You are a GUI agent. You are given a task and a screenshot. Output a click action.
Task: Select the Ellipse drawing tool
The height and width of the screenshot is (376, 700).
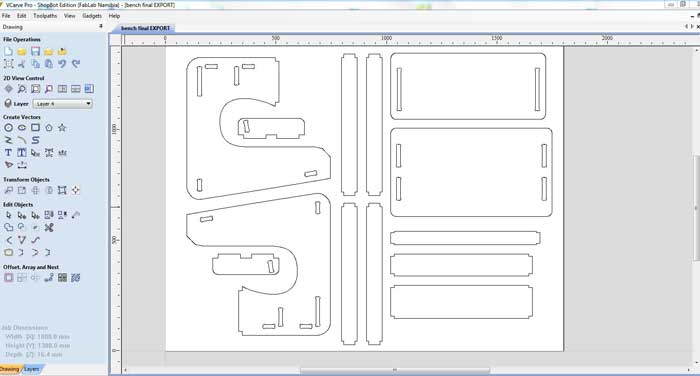point(21,128)
